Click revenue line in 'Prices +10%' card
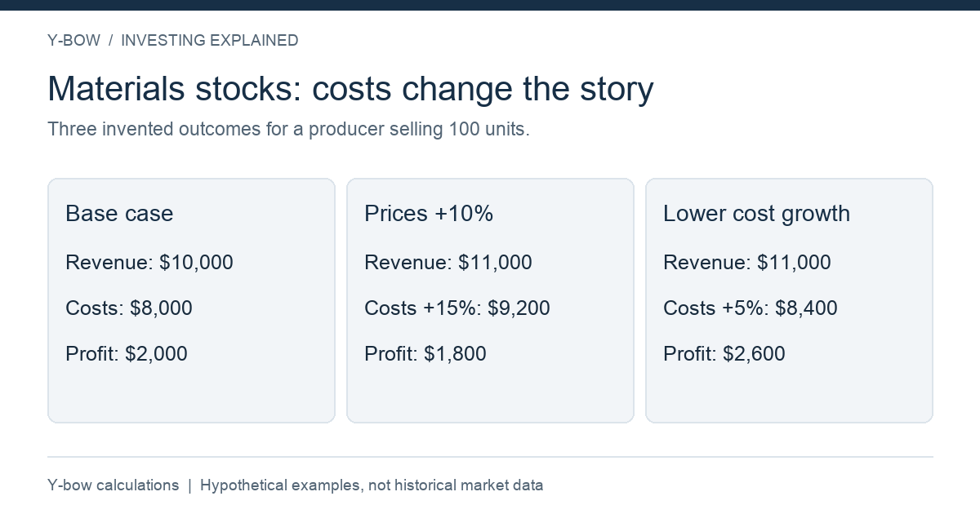 click(448, 263)
